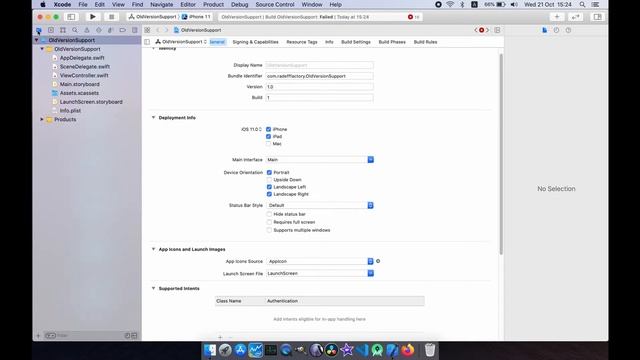Toggle the inspectors panel in the toolbar
Screen dimensions: 640x360
598,17
